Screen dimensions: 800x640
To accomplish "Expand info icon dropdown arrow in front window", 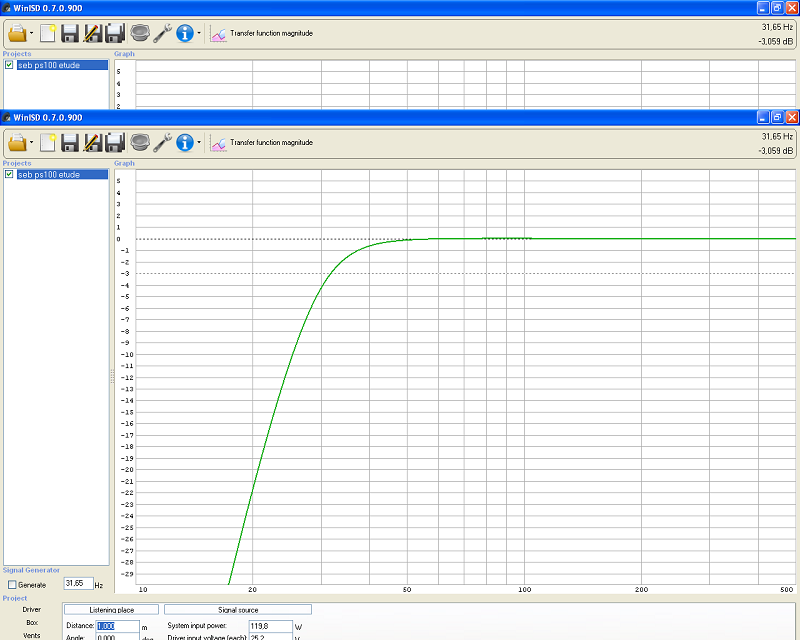I will click(x=199, y=143).
